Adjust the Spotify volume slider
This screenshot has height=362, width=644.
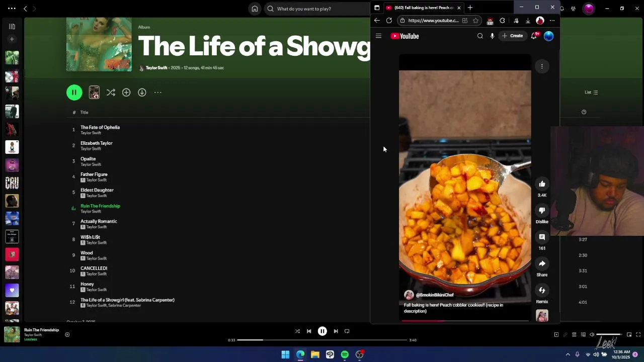[x=609, y=334]
